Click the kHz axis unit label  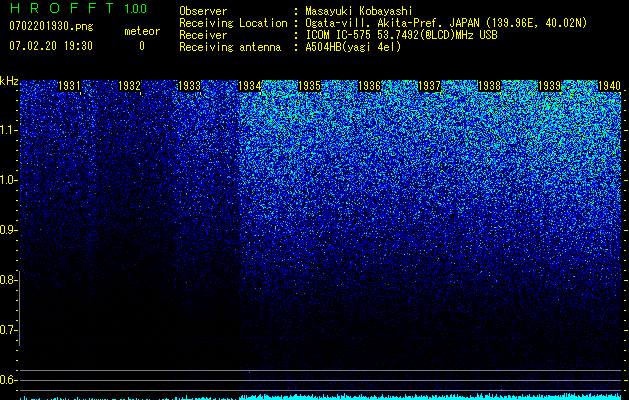(9, 81)
